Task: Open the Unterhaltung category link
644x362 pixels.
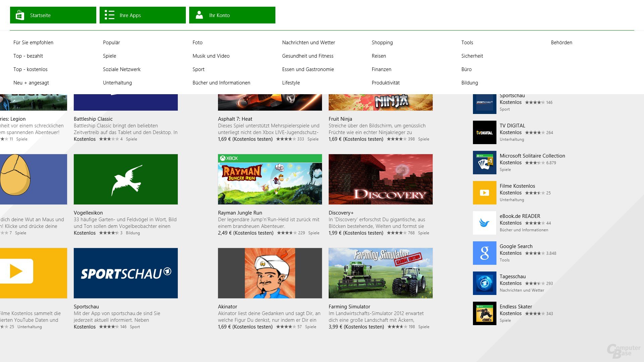Action: click(117, 83)
